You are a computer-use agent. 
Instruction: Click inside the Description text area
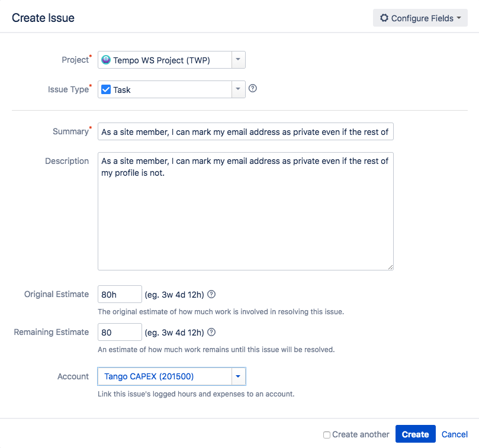click(x=246, y=211)
